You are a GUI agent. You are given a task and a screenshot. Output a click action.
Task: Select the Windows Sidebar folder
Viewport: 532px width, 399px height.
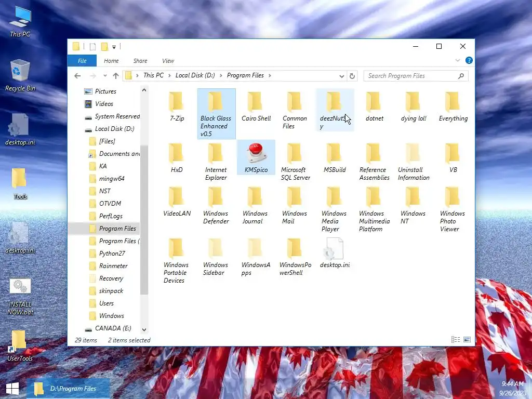click(x=216, y=257)
